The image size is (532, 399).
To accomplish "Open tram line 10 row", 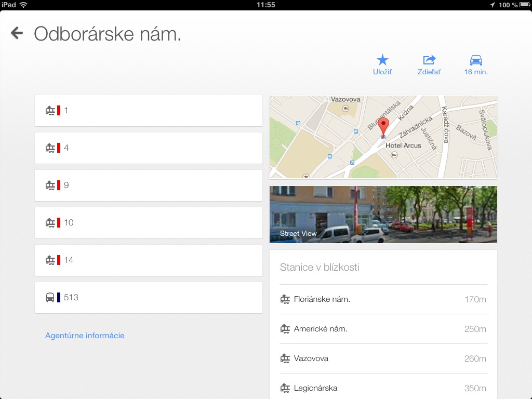I will pyautogui.click(x=149, y=222).
